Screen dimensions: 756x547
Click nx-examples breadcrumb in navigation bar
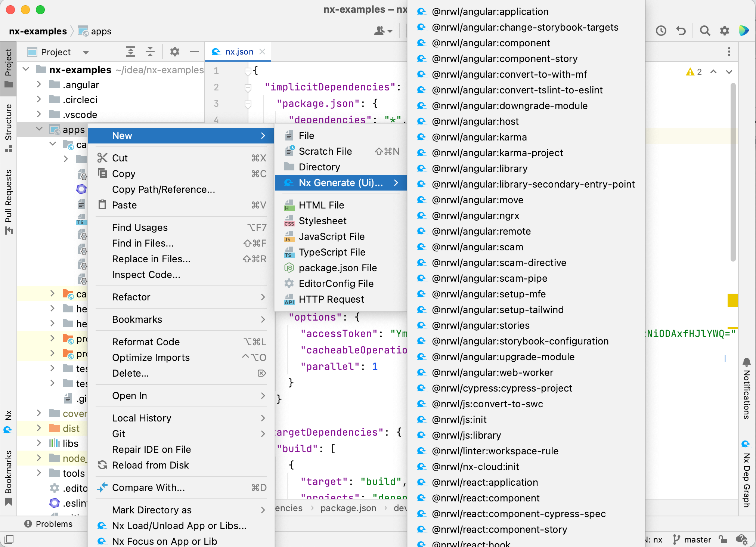click(x=38, y=31)
